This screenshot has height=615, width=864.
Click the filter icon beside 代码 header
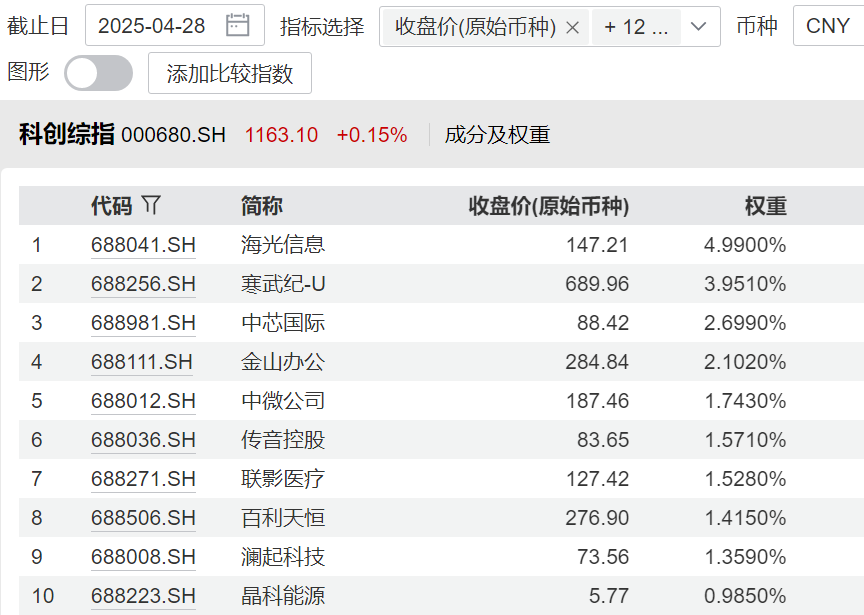tap(151, 205)
